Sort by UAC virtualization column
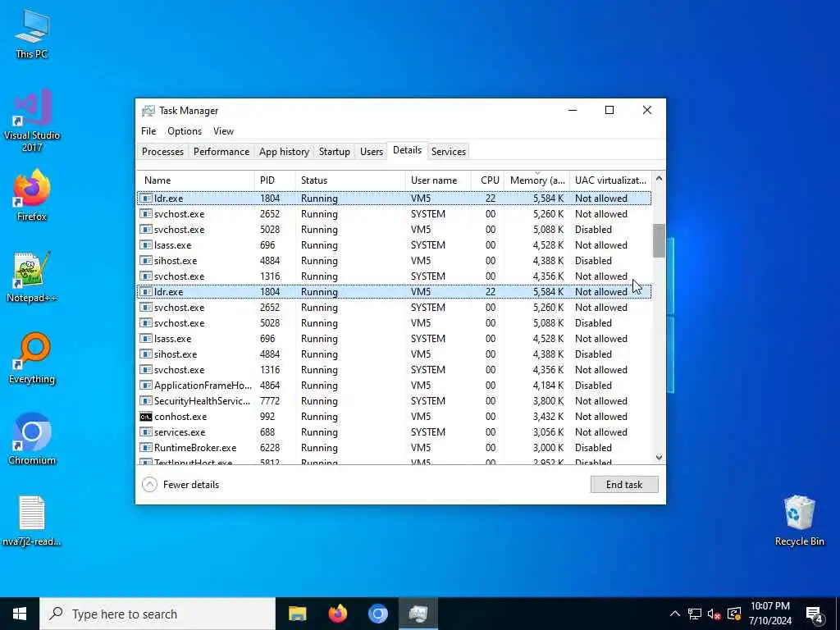 610,180
